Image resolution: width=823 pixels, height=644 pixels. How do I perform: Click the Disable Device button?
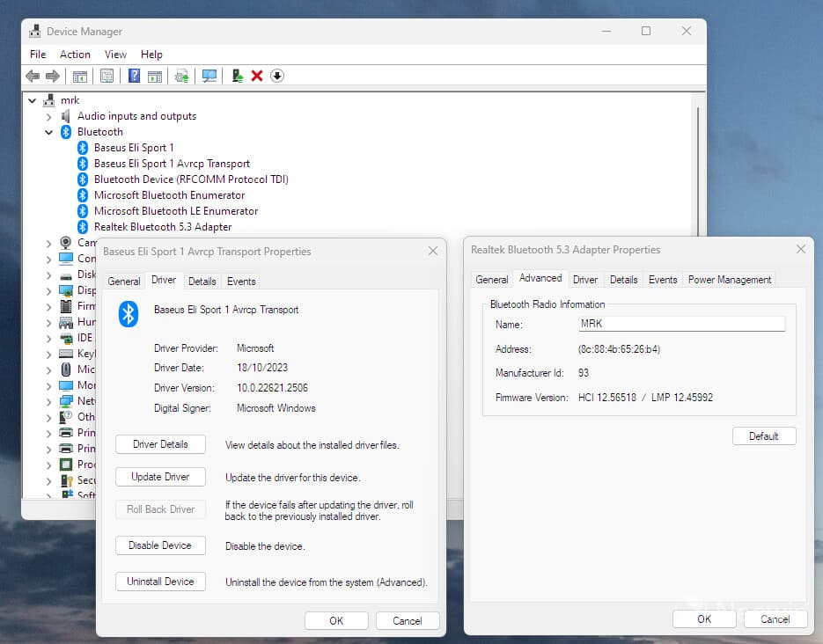(160, 545)
